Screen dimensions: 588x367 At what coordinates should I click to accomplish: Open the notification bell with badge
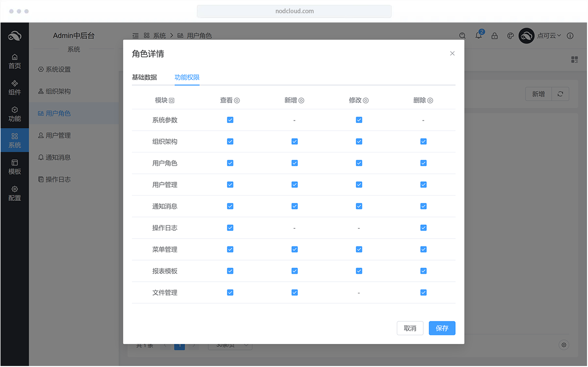pos(479,36)
